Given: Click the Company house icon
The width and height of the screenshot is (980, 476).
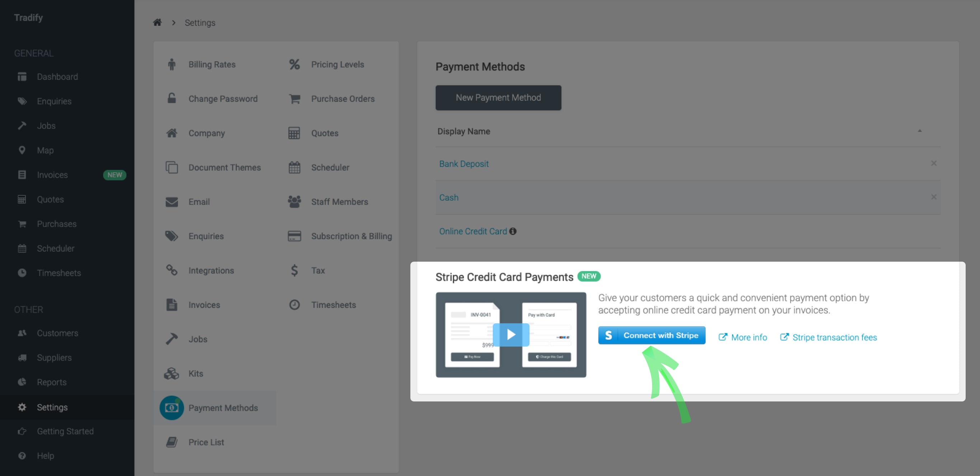Looking at the screenshot, I should tap(171, 133).
